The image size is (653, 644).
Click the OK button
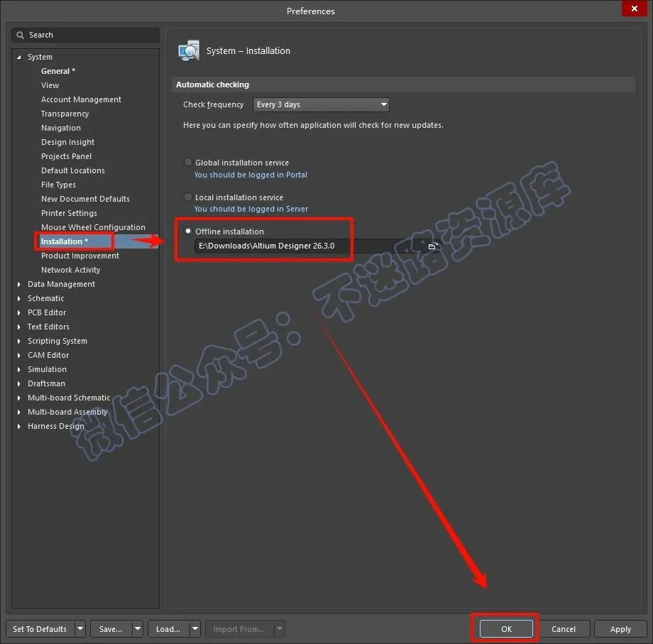506,628
